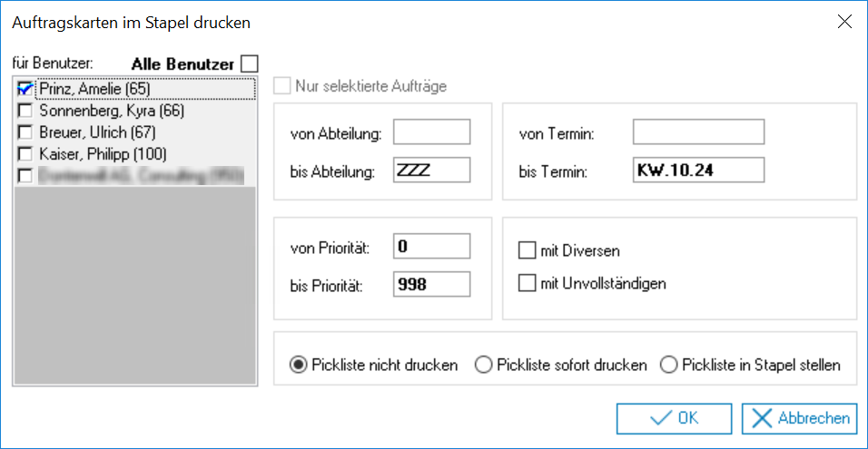The height and width of the screenshot is (449, 868).
Task: Click the blurred fifth user entry checkbox
Action: [x=25, y=175]
